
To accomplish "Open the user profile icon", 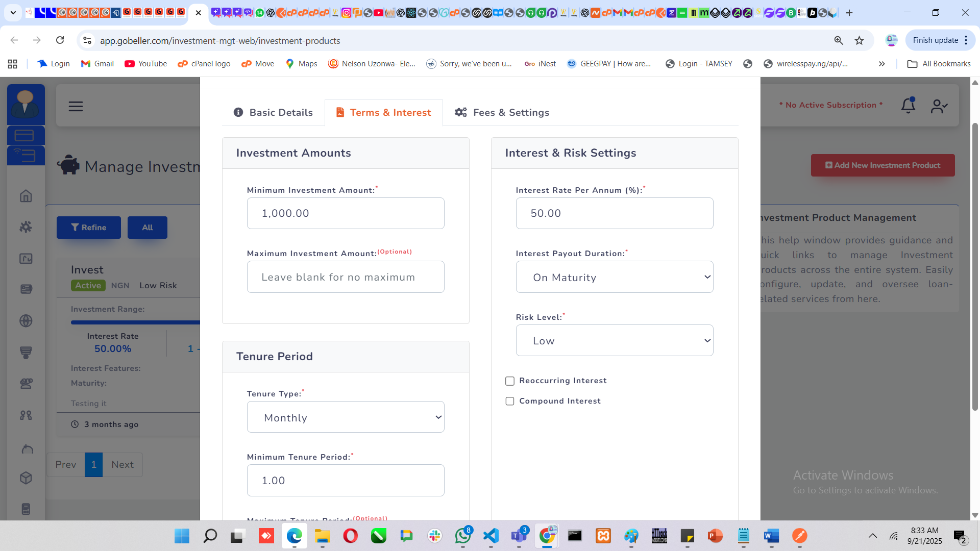I will (x=939, y=106).
